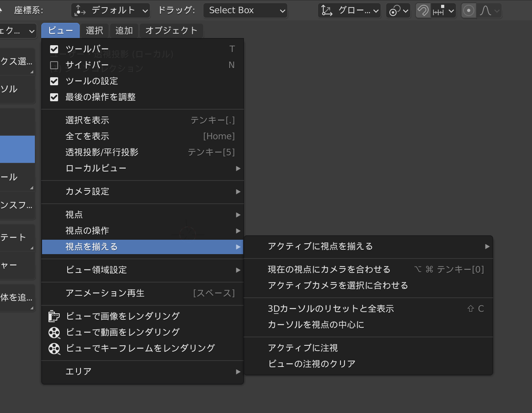532x413 pixels.
Task: Choose 透視投影/平行投影 to switch projection
Action: pos(143,152)
